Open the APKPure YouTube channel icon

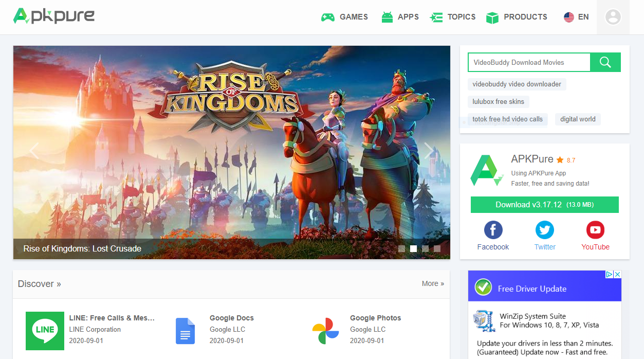[595, 230]
